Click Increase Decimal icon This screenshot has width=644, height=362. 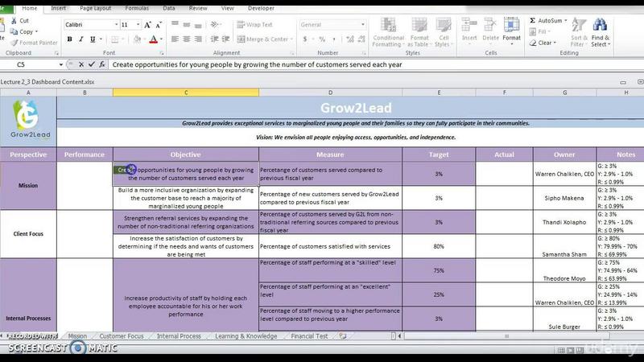(350, 39)
